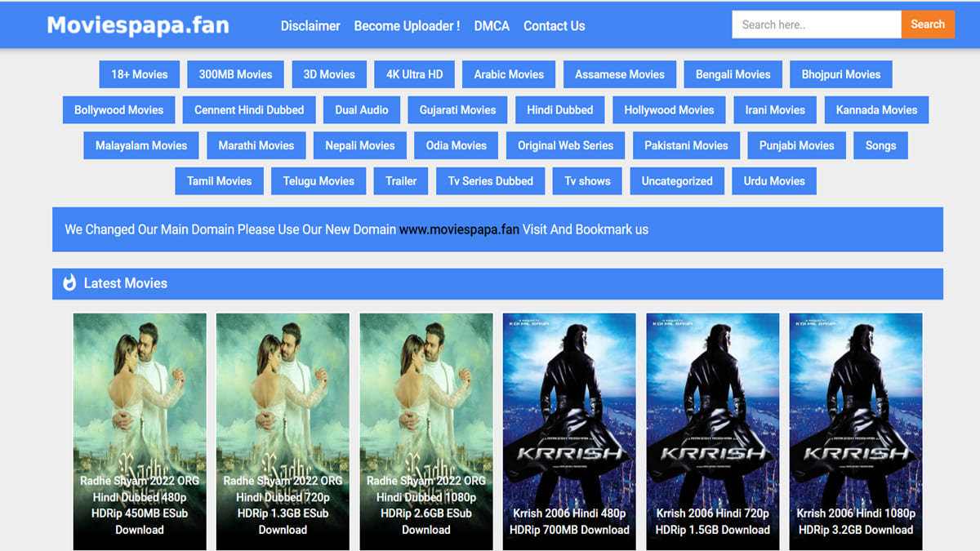The height and width of the screenshot is (551, 980).
Task: Choose the 4K Ultra HD category
Action: 415,74
